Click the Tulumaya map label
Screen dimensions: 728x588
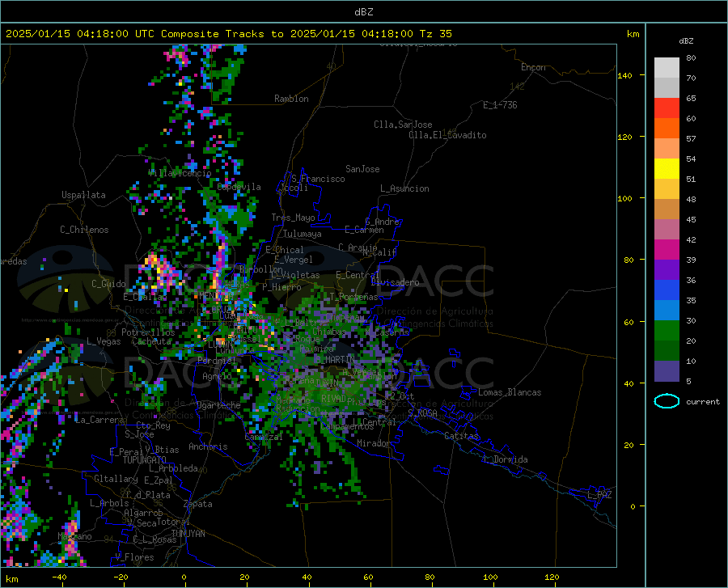pyautogui.click(x=303, y=234)
